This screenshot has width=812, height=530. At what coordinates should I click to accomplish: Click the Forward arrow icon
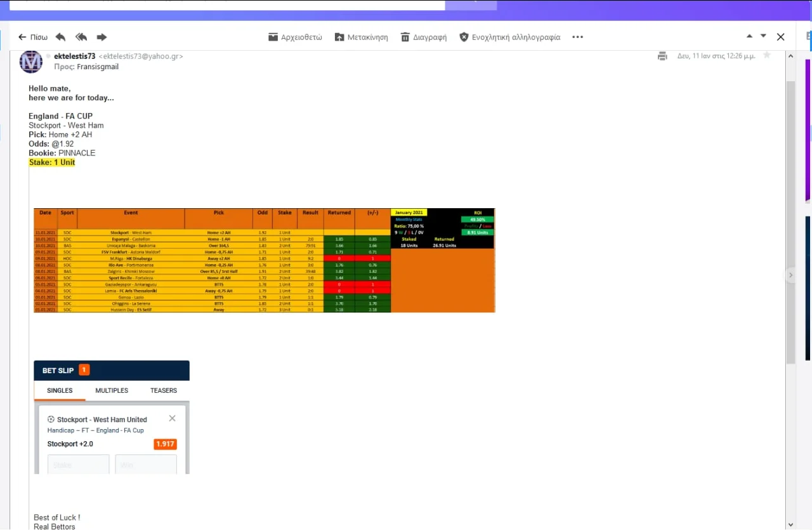coord(101,37)
